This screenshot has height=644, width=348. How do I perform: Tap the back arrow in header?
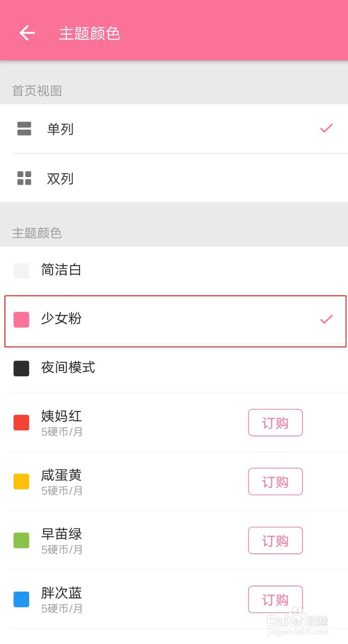coord(27,33)
